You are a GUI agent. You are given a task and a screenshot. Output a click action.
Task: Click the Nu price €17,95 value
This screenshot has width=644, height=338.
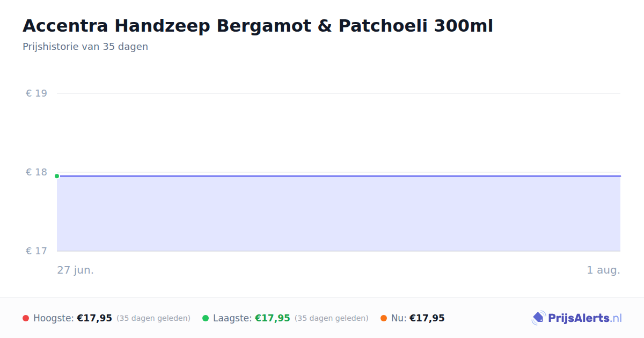[x=427, y=318]
